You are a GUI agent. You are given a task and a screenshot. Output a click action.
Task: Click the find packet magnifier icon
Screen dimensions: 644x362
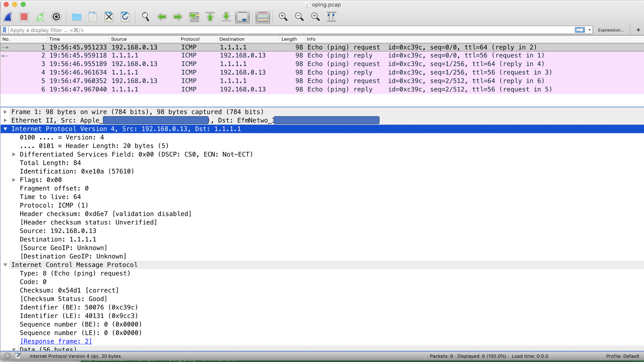click(145, 17)
